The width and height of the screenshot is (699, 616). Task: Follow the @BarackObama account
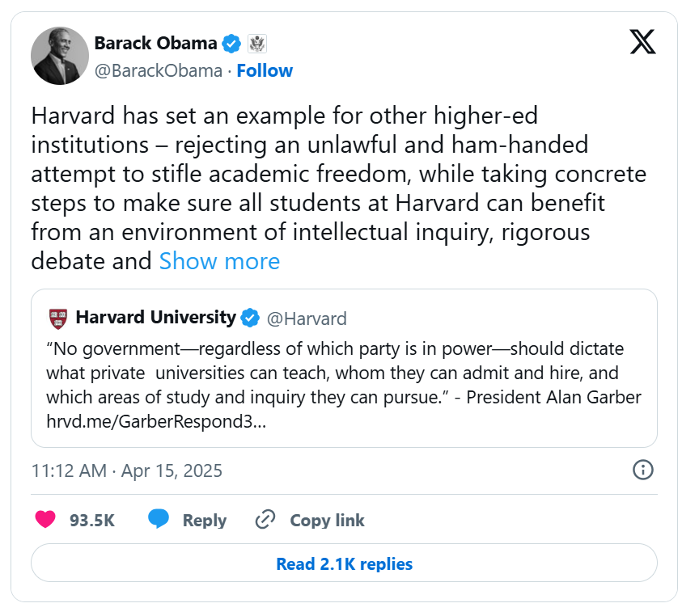[x=265, y=70]
